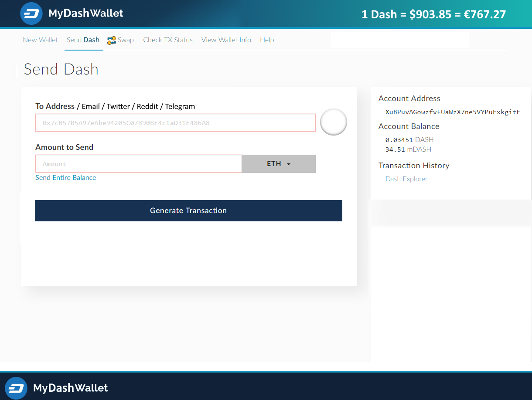Click the MyDashWallet text in footer
Screen dimensions: 532x400
(x=71, y=388)
